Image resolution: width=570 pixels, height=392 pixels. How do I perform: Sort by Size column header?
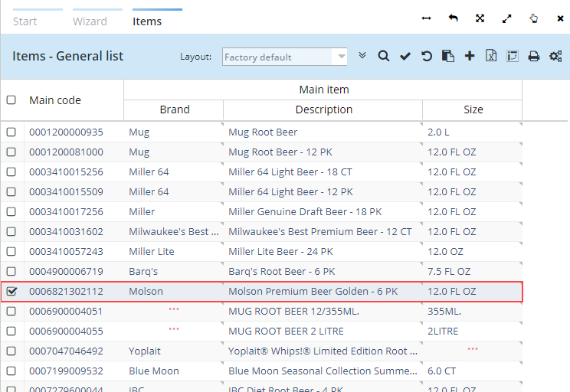click(473, 109)
